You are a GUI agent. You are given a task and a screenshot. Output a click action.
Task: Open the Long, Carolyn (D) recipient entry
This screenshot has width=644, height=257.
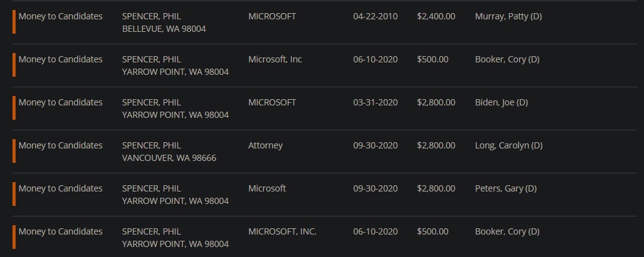pos(508,145)
